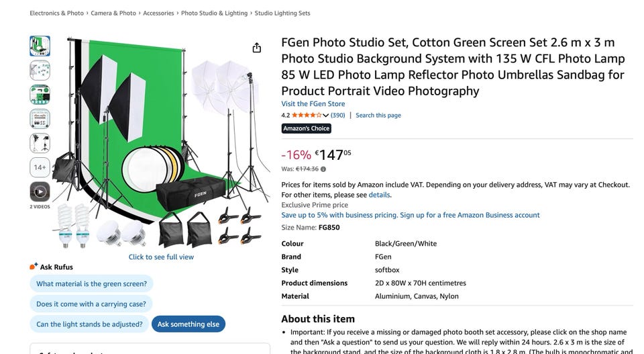
Task: Select the third product image thumbnail
Action: click(x=40, y=95)
